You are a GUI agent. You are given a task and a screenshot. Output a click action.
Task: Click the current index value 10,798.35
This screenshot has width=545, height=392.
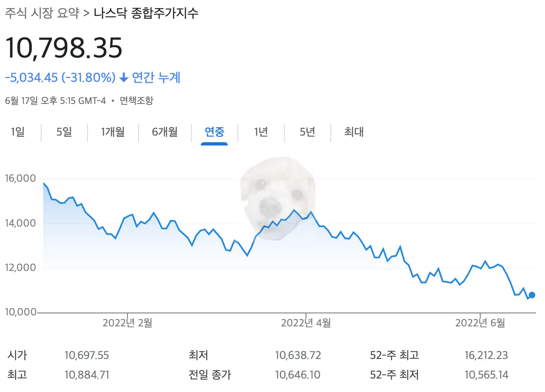coord(63,48)
